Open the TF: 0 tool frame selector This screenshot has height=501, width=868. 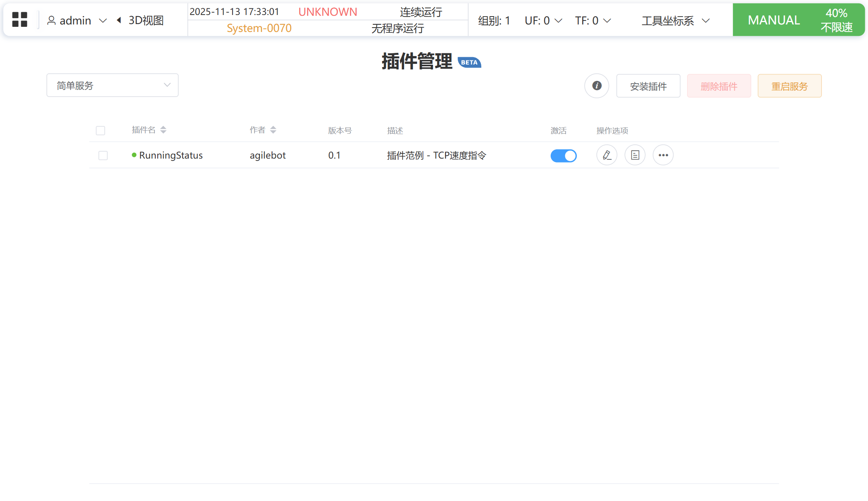click(x=592, y=21)
